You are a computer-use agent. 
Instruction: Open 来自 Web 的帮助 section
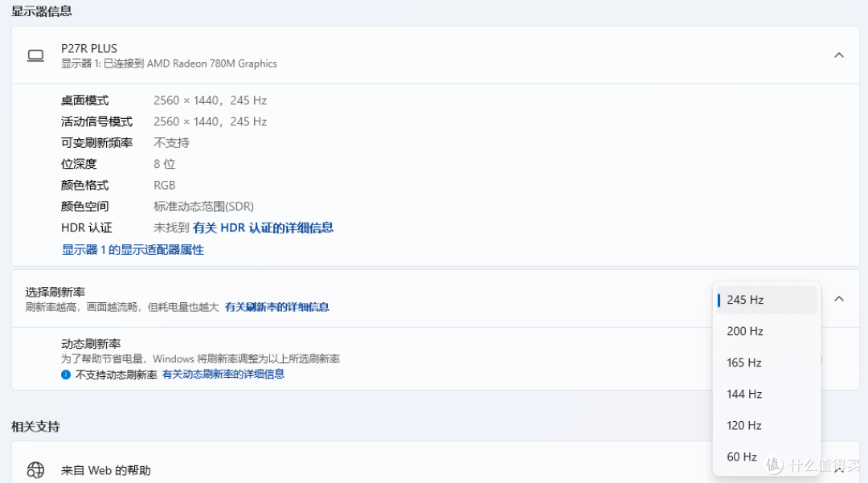(435, 463)
